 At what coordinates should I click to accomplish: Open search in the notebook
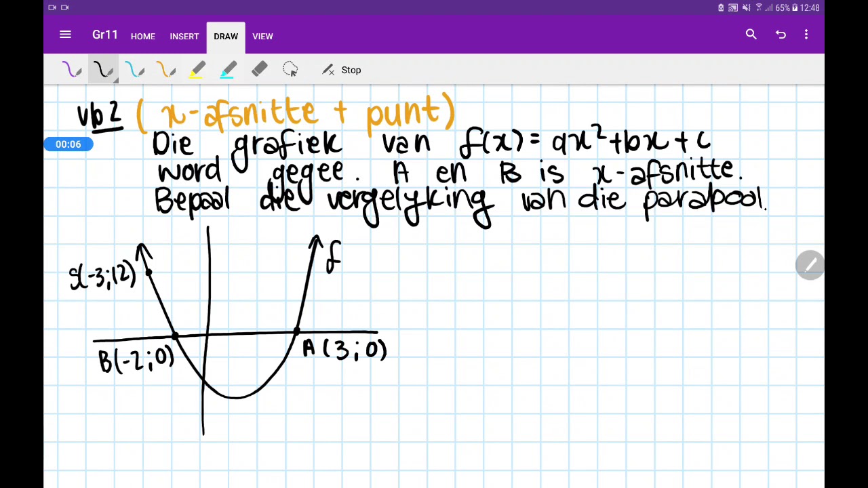(751, 34)
